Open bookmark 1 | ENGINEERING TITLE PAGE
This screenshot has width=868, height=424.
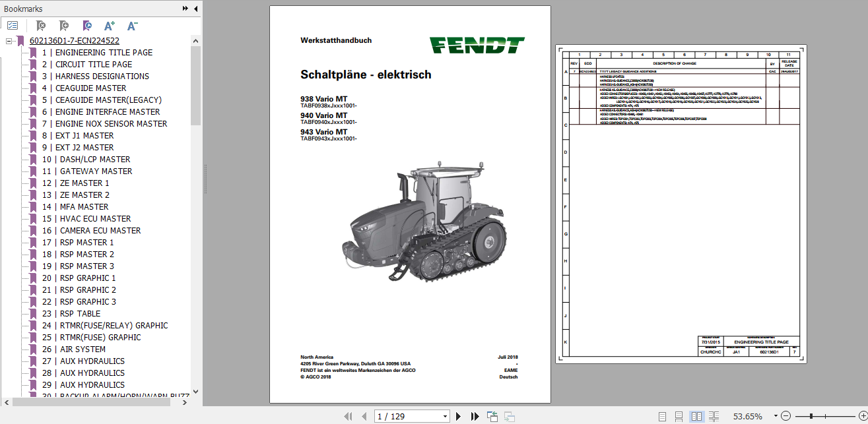[x=97, y=53]
